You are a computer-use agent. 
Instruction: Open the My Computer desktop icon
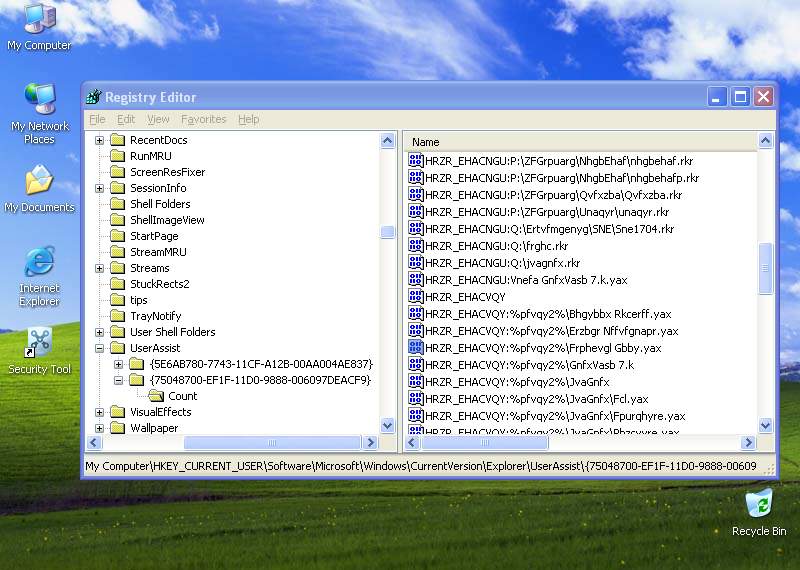point(39,27)
